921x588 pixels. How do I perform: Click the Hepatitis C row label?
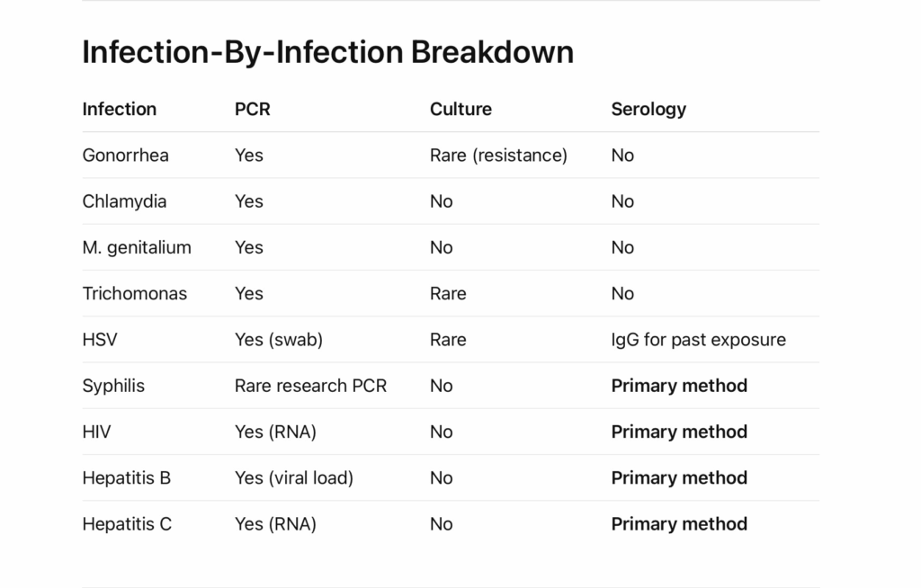pos(127,524)
